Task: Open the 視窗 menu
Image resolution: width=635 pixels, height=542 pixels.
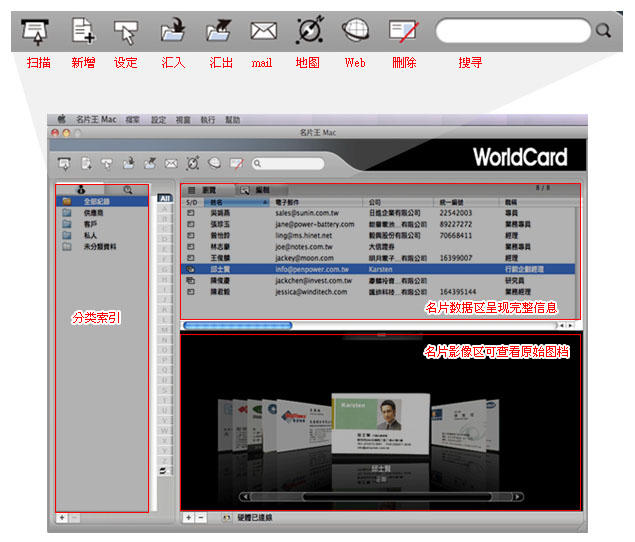Action: (183, 120)
